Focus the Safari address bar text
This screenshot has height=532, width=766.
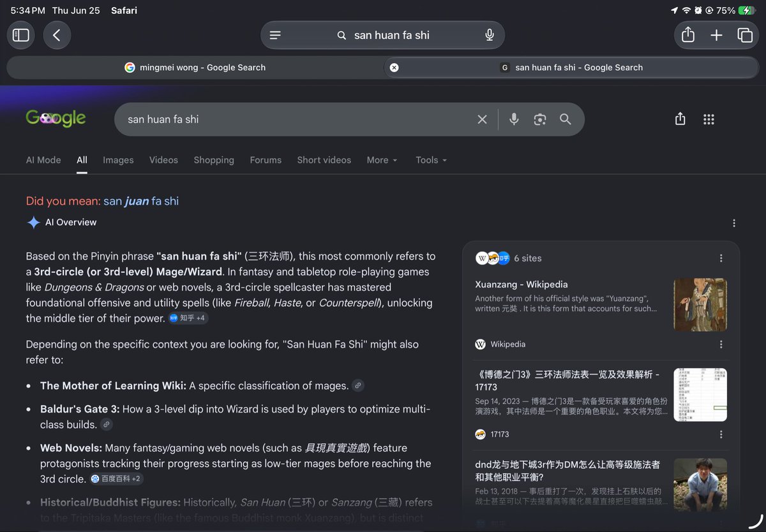pos(392,35)
